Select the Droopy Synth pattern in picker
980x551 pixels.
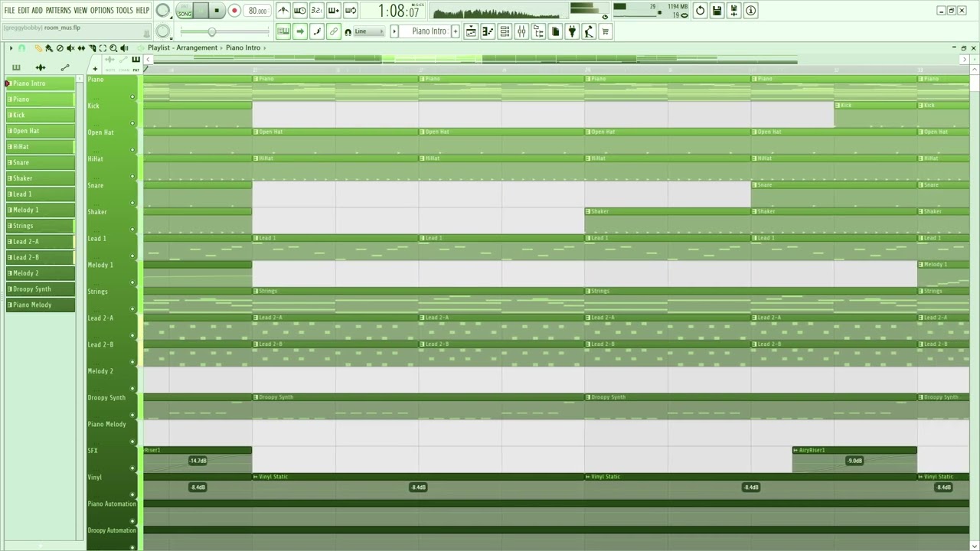coord(41,289)
